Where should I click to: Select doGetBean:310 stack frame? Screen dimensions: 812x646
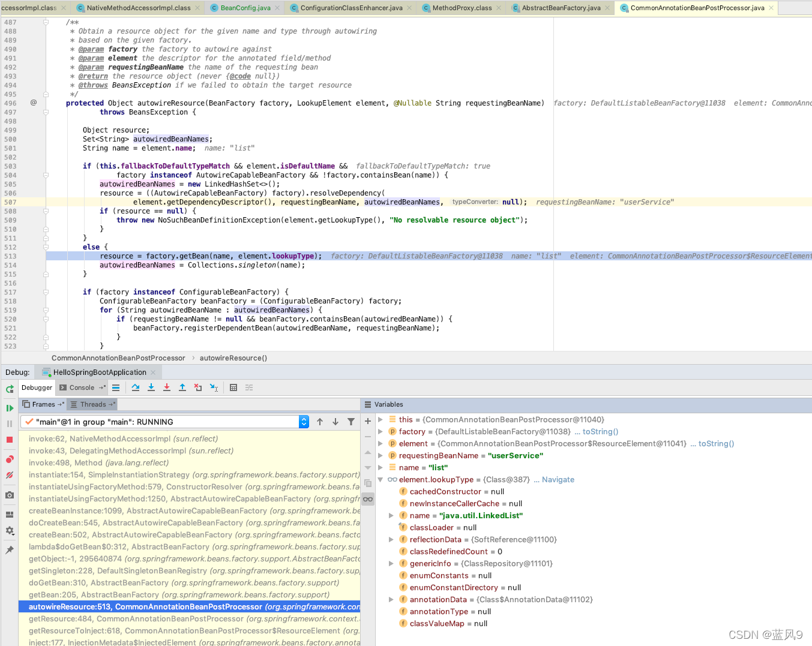click(189, 582)
